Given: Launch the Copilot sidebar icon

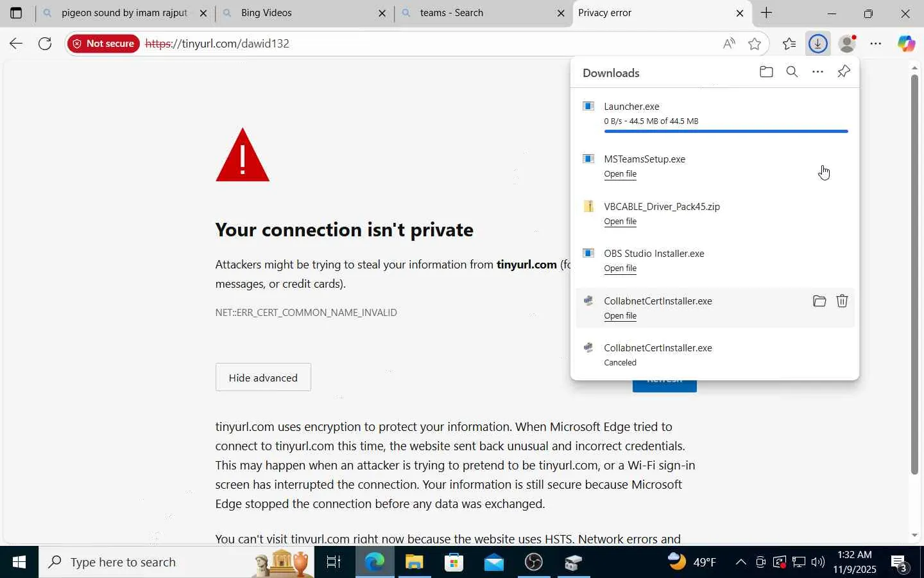Looking at the screenshot, I should tap(906, 44).
